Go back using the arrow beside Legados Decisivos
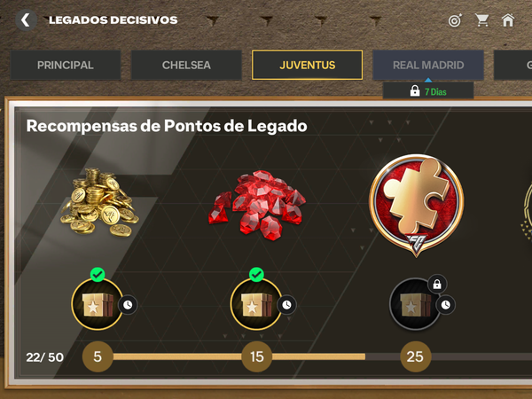The height and width of the screenshot is (399, 532). 26,20
